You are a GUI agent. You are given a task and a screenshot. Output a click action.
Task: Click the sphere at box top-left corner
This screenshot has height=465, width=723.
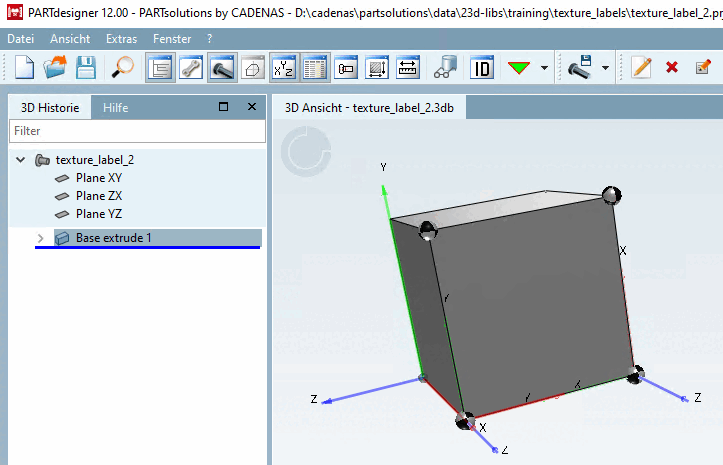(x=428, y=230)
